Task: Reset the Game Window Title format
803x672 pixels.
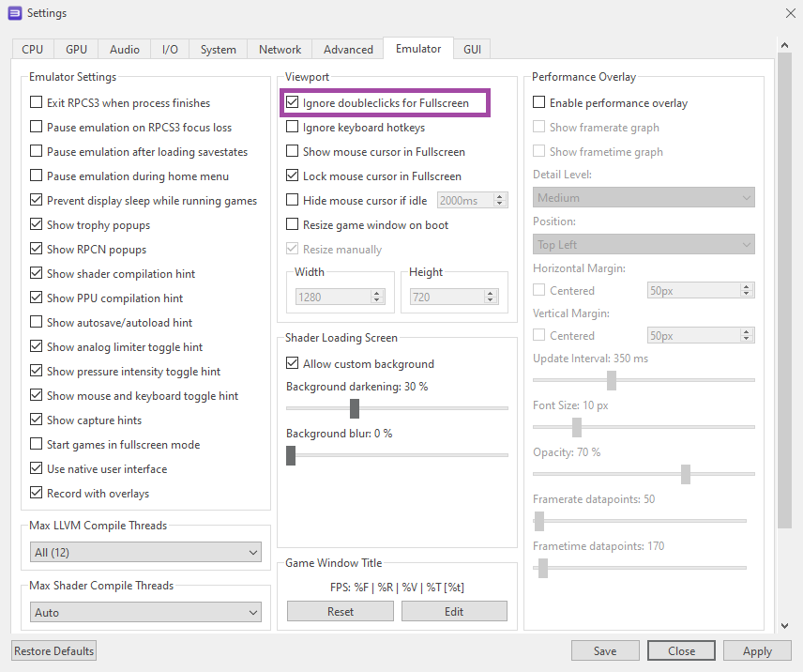Action: pos(341,611)
